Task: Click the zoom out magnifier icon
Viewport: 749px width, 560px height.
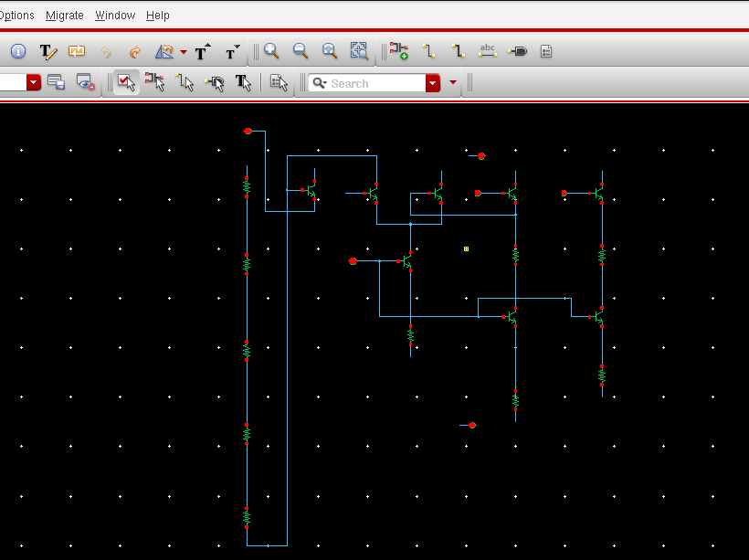Action: [300, 51]
